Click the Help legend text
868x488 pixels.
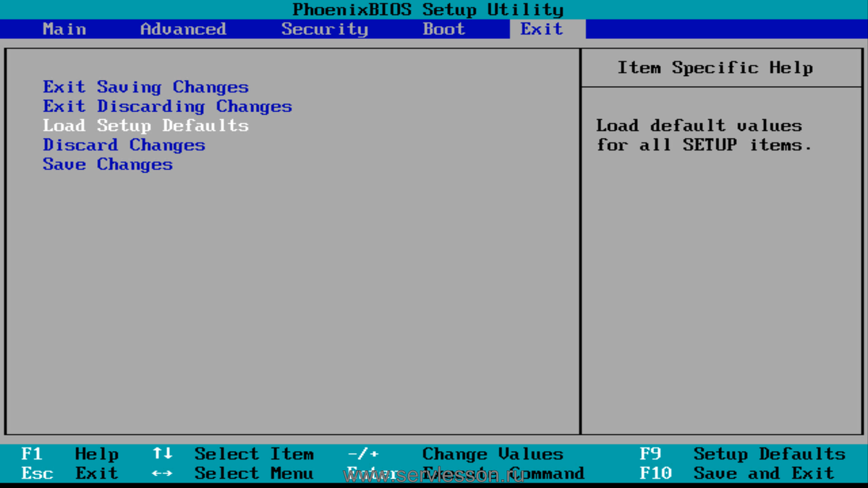97,454
